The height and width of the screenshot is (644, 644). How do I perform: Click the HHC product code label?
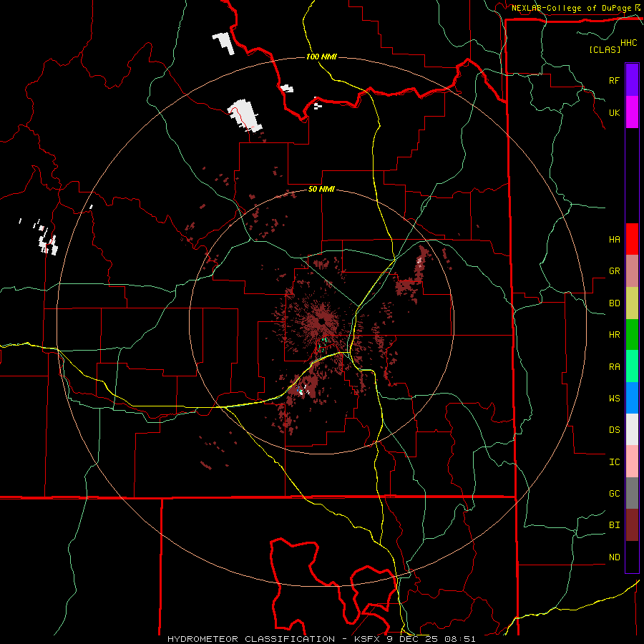coord(629,43)
